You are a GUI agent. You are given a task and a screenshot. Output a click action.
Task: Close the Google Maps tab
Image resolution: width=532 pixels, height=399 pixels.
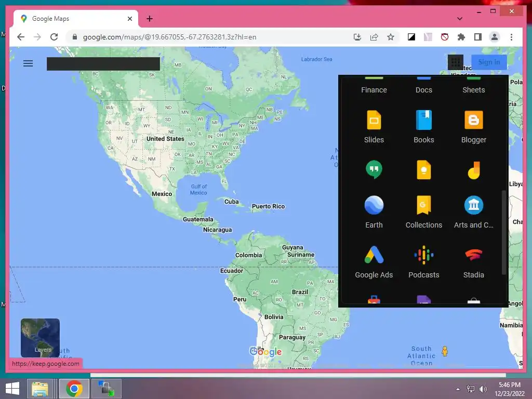129,19
